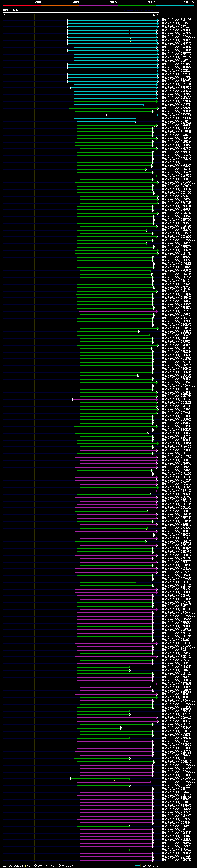This screenshot has width=197, height=868.
Task: Click the ~60% legend label
Action: pos(113,2)
